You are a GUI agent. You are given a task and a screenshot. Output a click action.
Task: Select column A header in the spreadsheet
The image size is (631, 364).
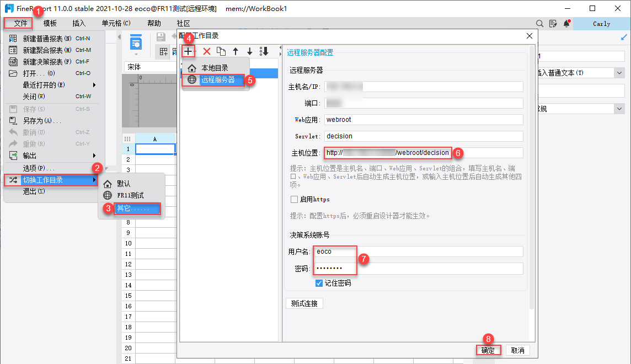(x=156, y=139)
